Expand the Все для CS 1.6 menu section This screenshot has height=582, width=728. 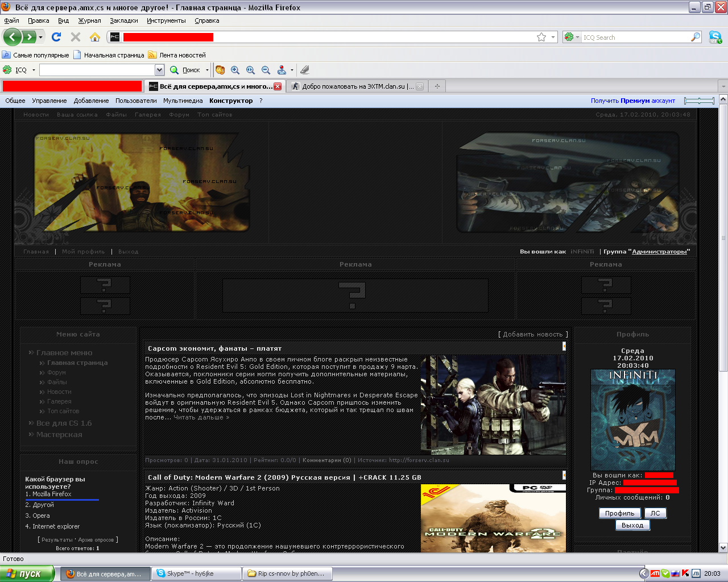click(64, 423)
